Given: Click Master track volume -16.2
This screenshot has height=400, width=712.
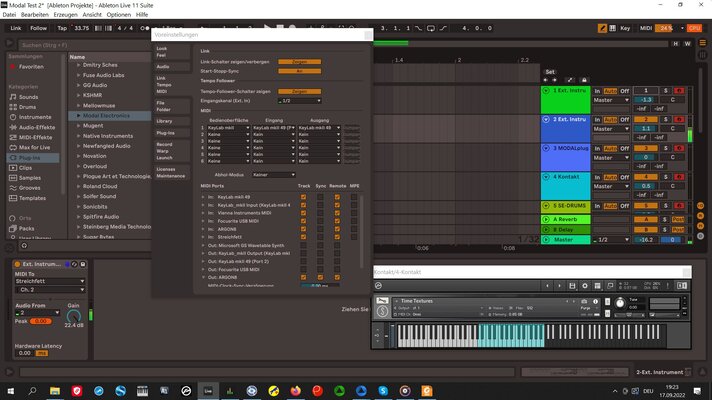Looking at the screenshot, I should tap(645, 240).
